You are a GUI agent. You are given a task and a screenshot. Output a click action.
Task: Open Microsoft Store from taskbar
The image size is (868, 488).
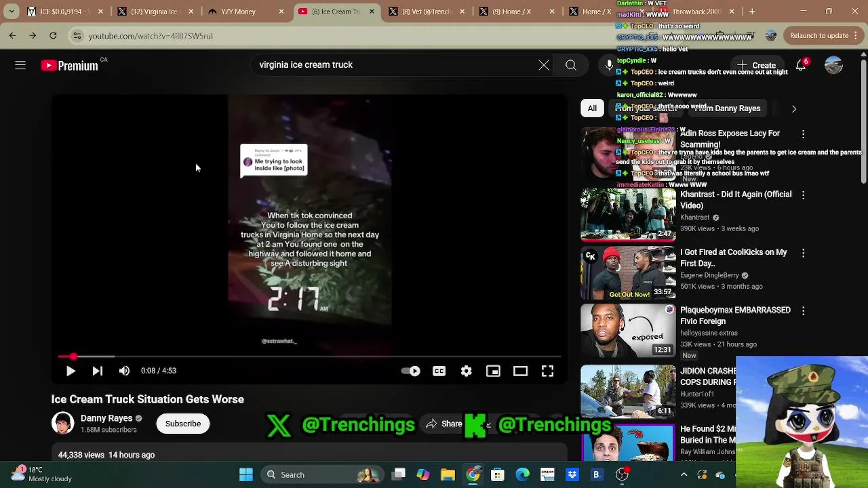[x=498, y=475]
